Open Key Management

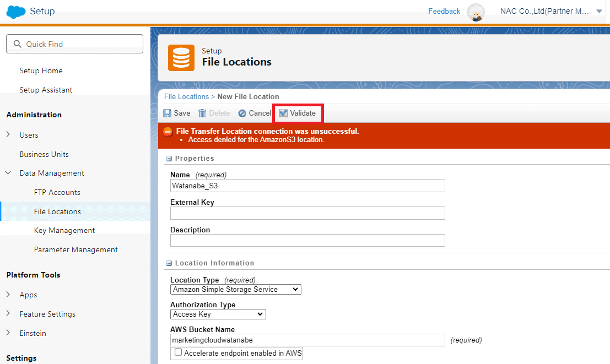64,230
